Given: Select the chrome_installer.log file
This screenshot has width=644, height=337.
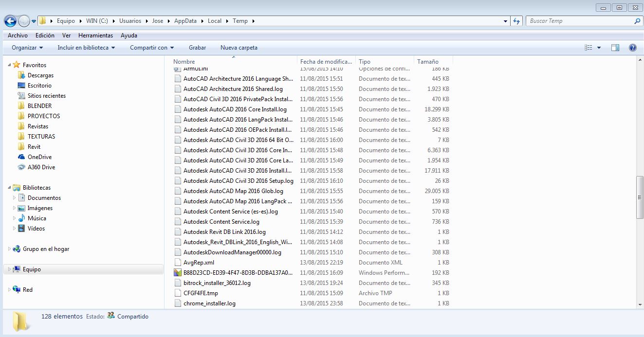Looking at the screenshot, I should pos(209,303).
